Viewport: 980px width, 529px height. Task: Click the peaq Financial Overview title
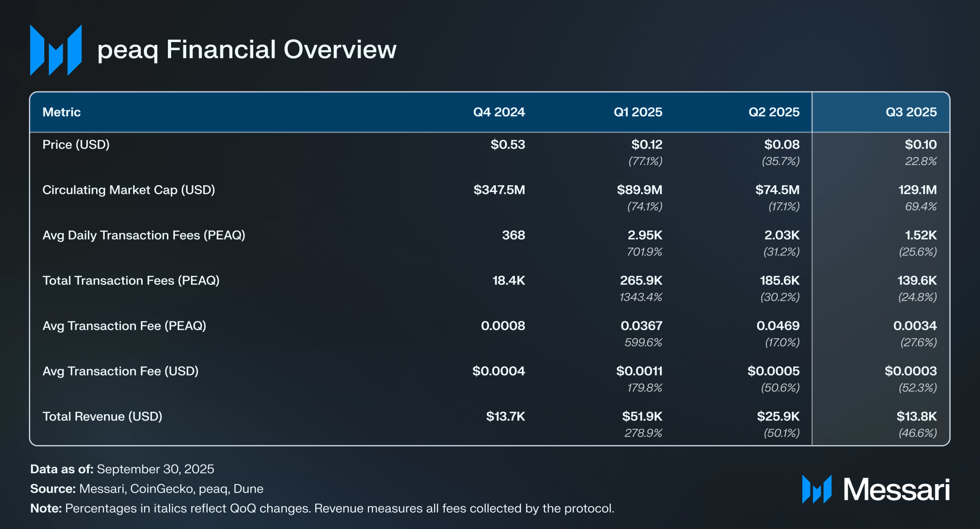pos(247,49)
